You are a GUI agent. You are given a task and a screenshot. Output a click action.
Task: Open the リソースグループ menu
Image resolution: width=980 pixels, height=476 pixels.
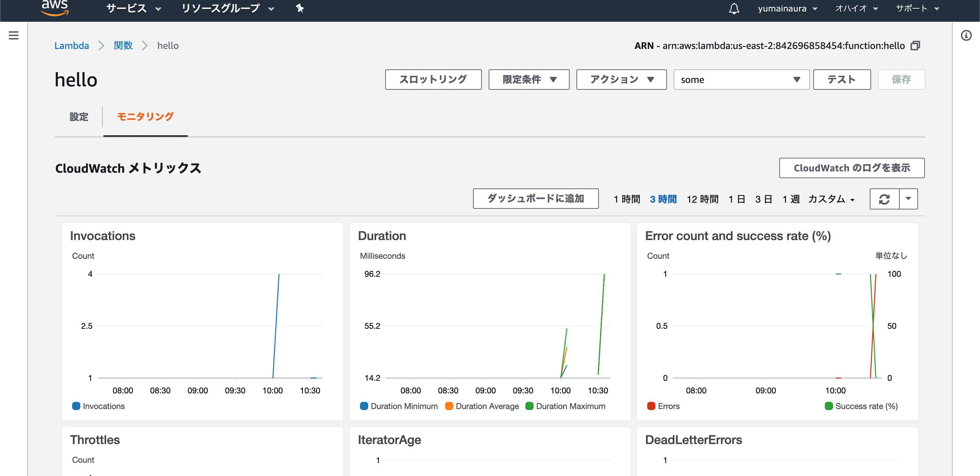[x=228, y=8]
